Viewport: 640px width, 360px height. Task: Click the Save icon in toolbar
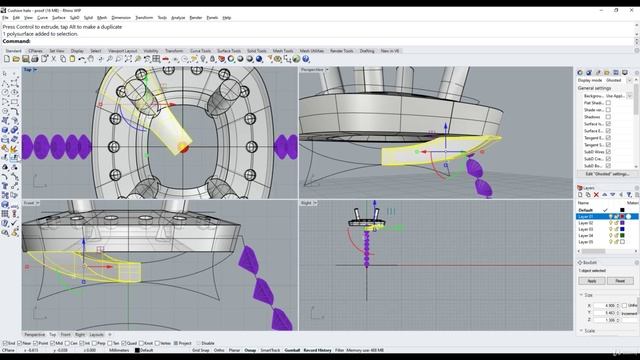point(25,59)
